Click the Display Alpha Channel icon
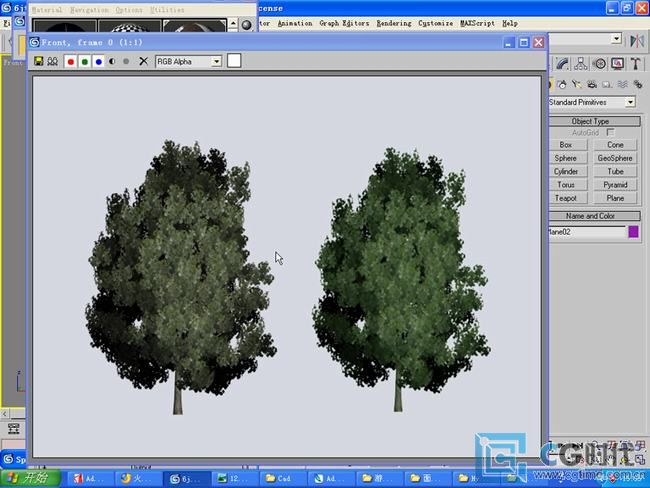Image resolution: width=650 pixels, height=488 pixels. tap(112, 61)
